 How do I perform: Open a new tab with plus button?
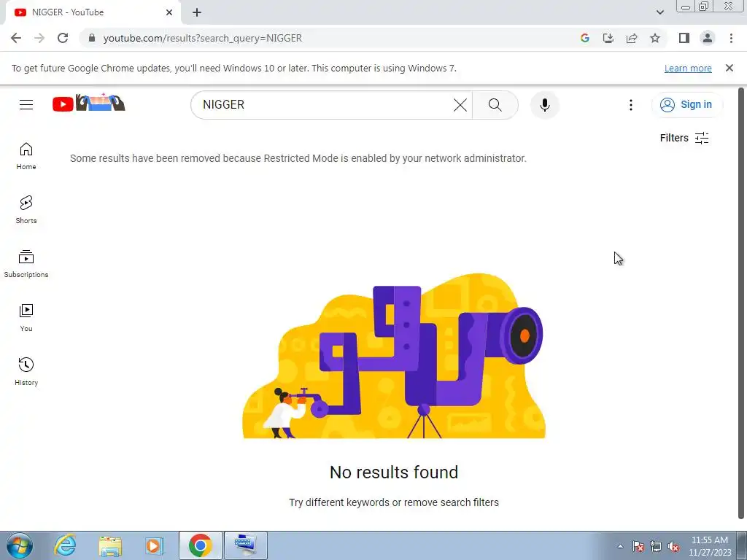197,12
